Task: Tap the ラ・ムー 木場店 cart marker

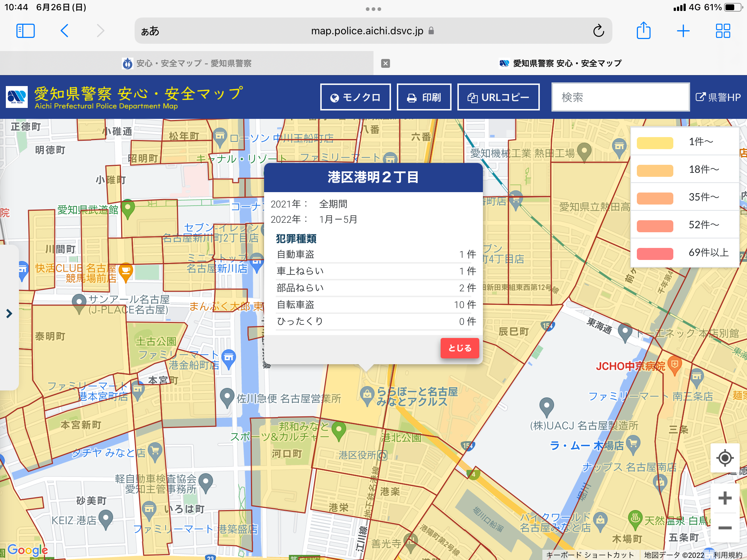Action: coord(633,445)
